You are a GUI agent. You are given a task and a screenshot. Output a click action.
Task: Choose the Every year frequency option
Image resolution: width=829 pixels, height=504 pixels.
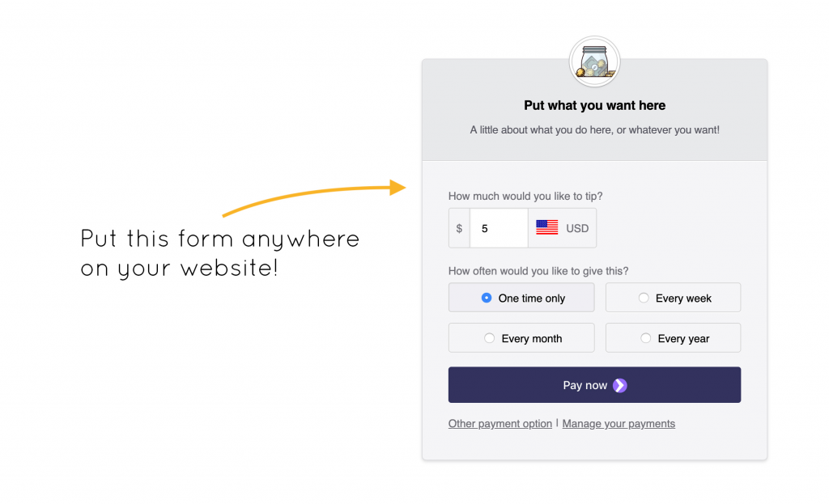(673, 337)
